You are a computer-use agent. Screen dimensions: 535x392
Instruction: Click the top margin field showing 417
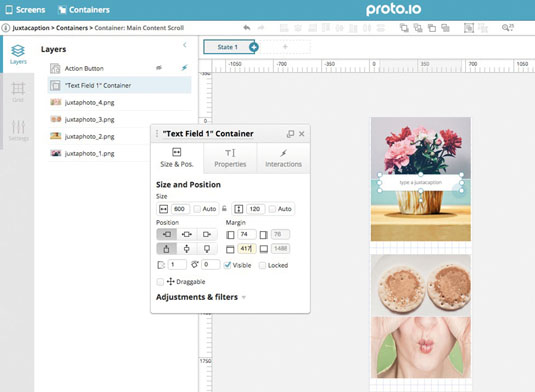pyautogui.click(x=246, y=249)
